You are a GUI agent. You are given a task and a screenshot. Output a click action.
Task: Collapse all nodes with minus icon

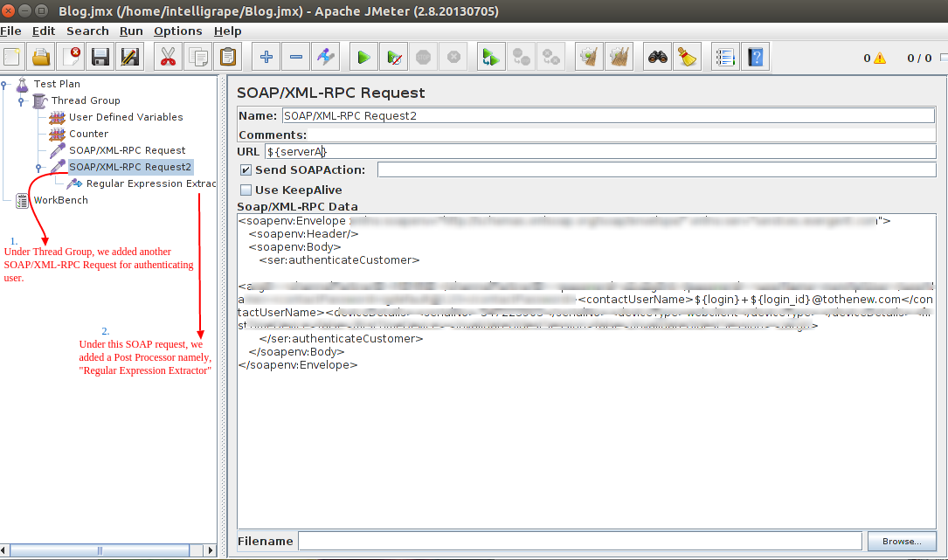295,58
